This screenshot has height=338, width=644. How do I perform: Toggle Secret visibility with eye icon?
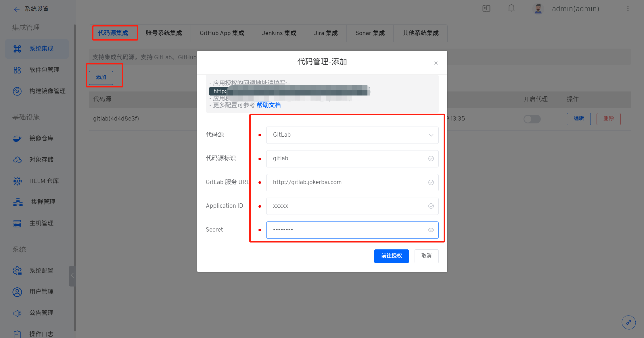click(x=431, y=230)
